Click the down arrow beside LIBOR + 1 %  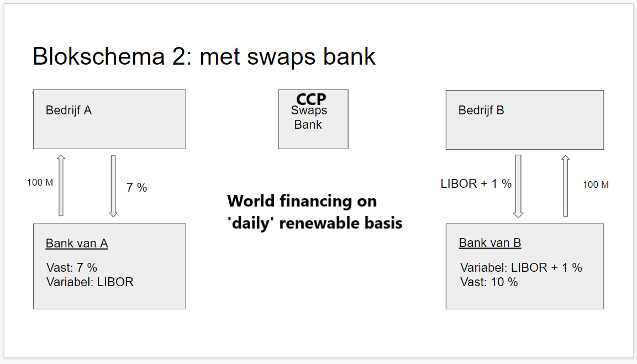(x=518, y=186)
